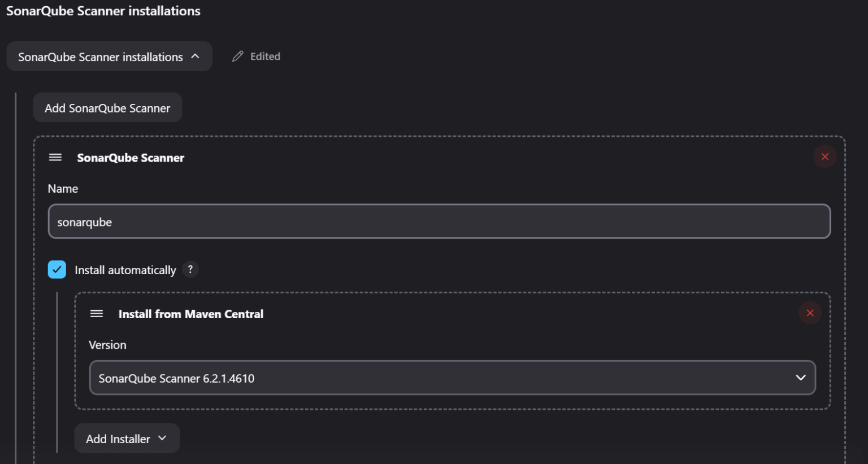Viewport: 868px width, 464px height.
Task: Focus the Name field containing sonarqube
Action: tap(439, 222)
